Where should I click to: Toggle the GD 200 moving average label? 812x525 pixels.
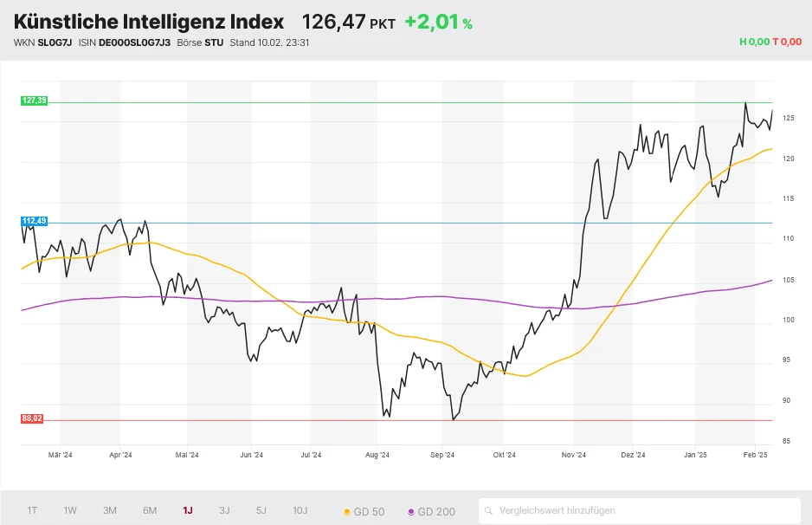coord(436,512)
